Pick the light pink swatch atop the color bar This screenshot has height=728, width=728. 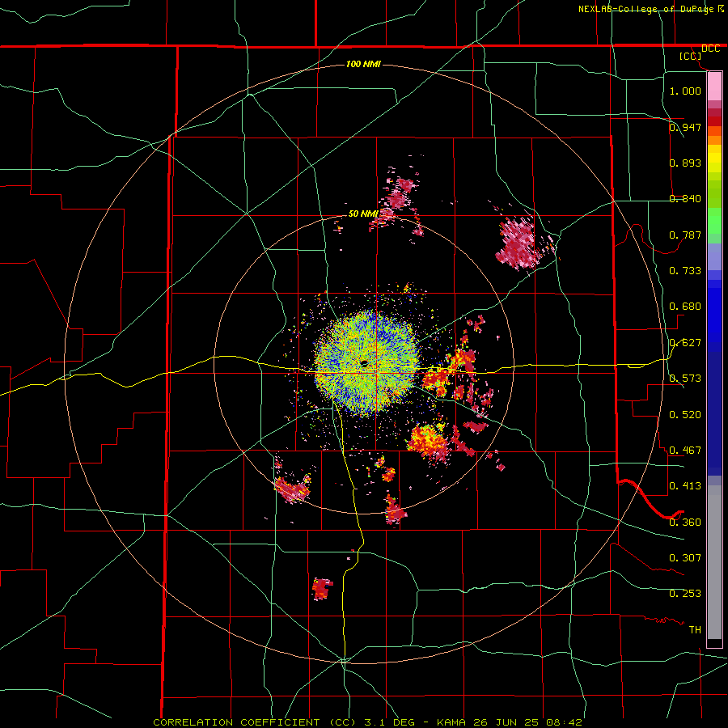point(714,87)
